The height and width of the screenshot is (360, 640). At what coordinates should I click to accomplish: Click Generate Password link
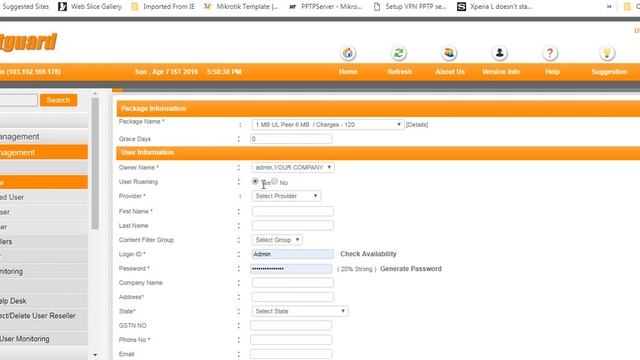[x=411, y=269]
